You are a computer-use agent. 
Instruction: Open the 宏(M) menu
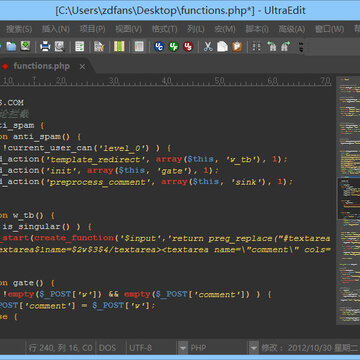pos(225,29)
